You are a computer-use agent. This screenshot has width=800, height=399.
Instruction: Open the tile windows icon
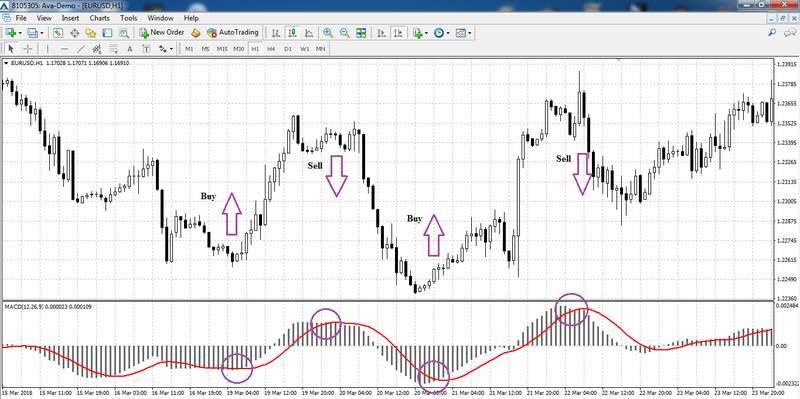[361, 33]
